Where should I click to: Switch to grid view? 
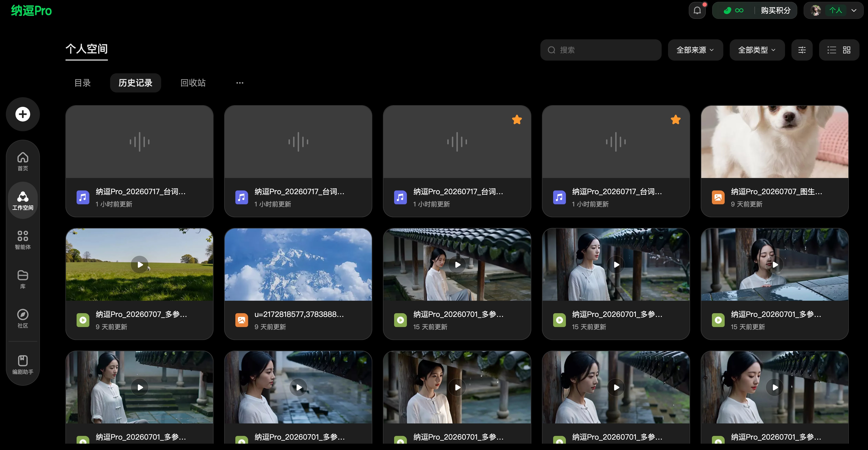[847, 50]
